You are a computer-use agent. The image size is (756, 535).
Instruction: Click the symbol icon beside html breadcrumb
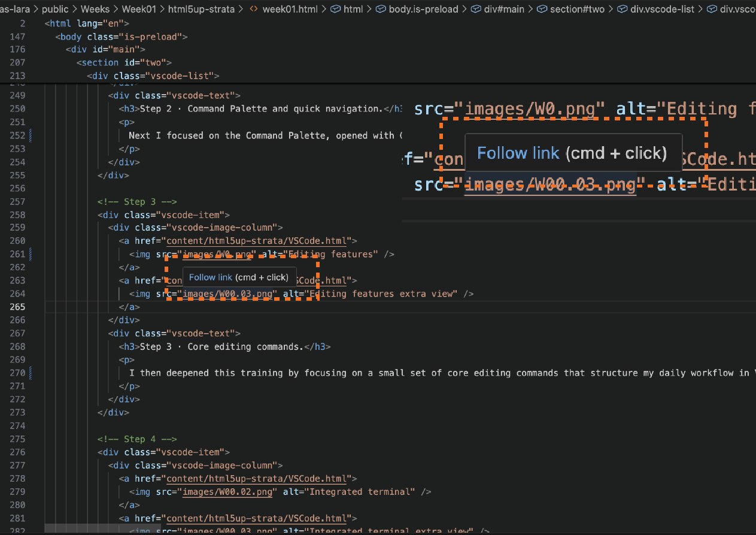(x=336, y=10)
